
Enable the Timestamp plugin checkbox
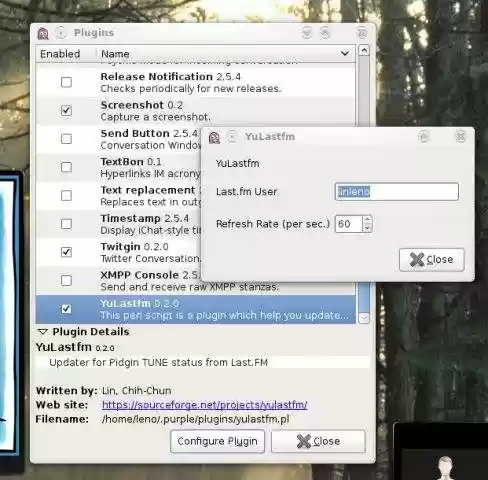(x=66, y=224)
